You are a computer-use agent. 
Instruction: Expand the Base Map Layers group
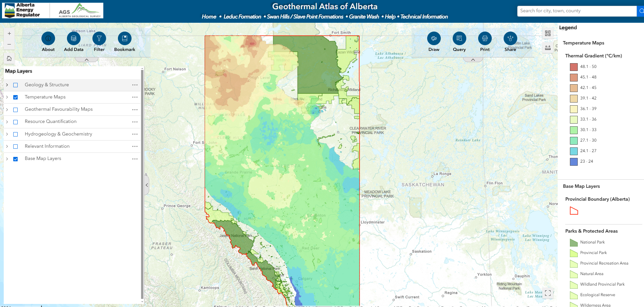coord(7,158)
